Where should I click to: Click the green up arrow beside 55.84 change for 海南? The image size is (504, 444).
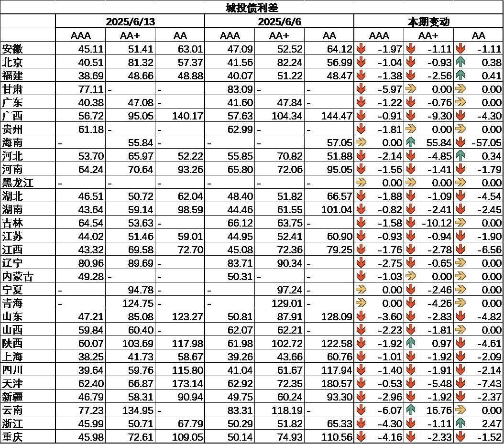click(x=411, y=142)
